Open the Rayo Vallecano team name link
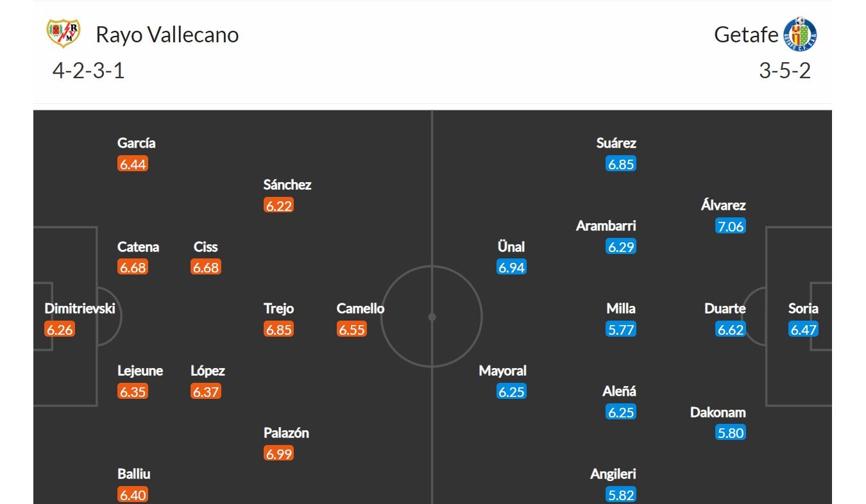Screen dimensions: 866x504 pyautogui.click(x=167, y=35)
